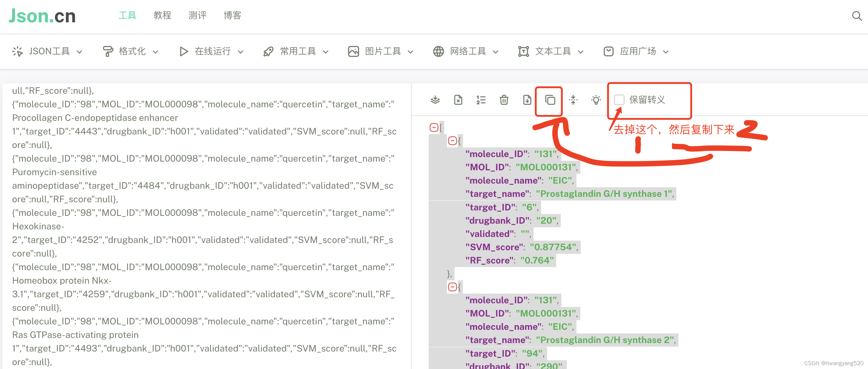Click the 常用工具 rocket icon

click(x=268, y=52)
